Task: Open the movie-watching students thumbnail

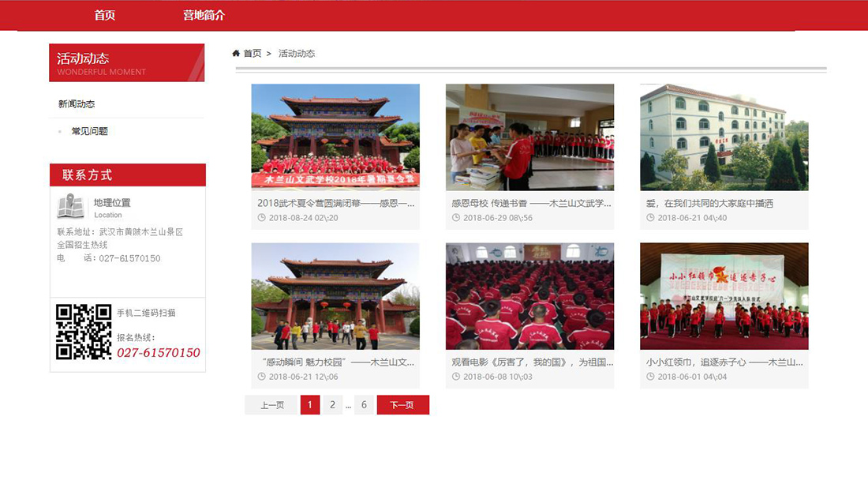Action: [529, 296]
